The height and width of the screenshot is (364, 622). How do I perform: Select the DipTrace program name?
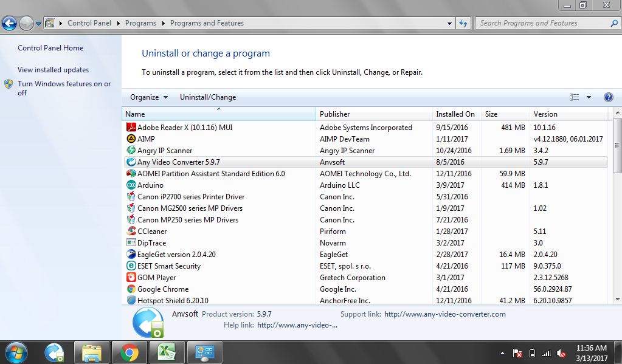(151, 242)
